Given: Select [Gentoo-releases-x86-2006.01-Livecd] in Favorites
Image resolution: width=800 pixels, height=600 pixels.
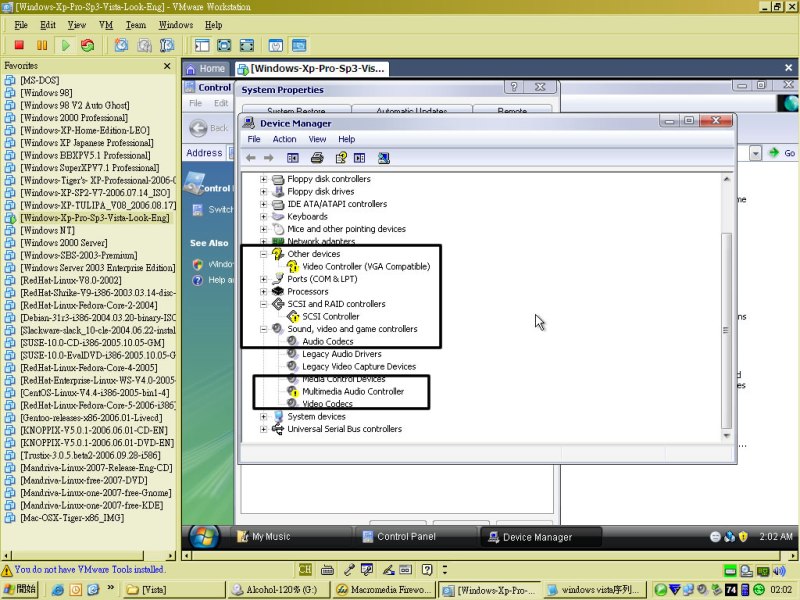Looking at the screenshot, I should pyautogui.click(x=91, y=418).
